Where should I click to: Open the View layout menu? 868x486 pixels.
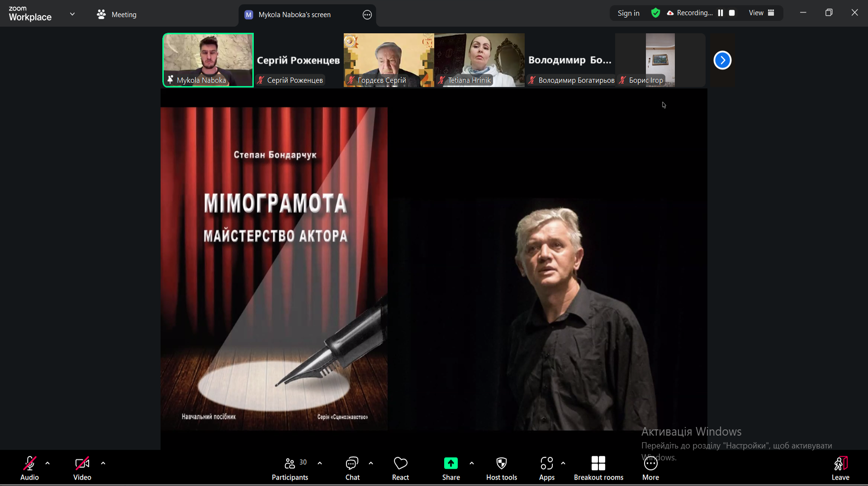click(761, 13)
